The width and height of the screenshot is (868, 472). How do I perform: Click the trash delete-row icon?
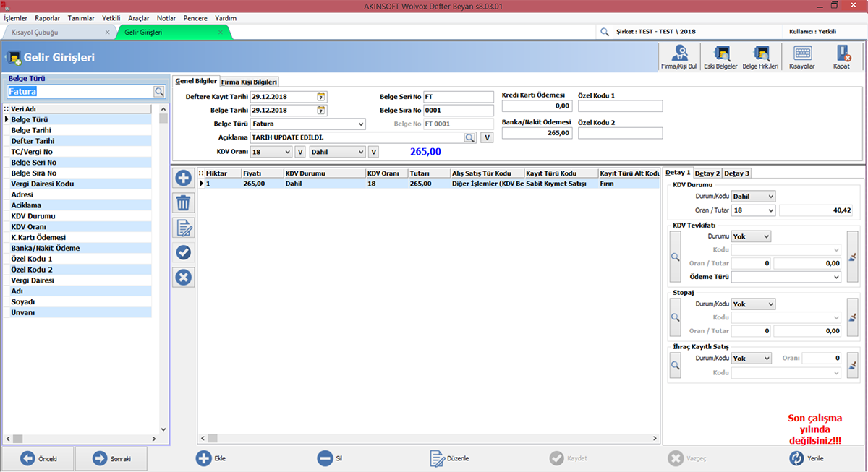(184, 203)
